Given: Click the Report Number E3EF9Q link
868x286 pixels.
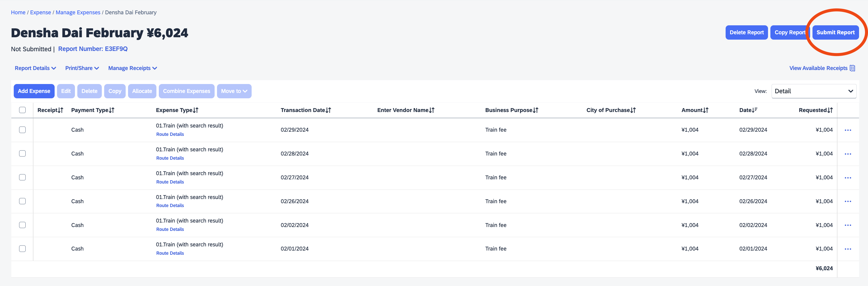Looking at the screenshot, I should (x=93, y=49).
